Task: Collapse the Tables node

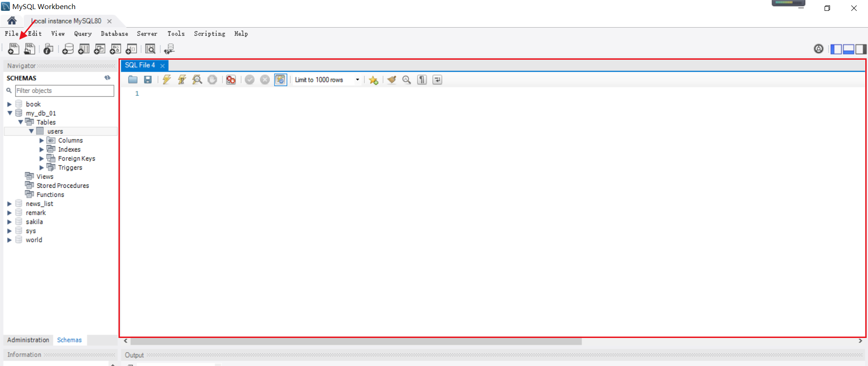Action: 20,122
